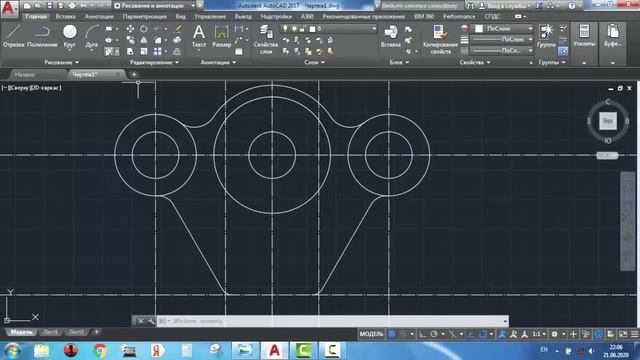The image size is (640, 360).
Task: Add a new layout with plus button
Action: 96,332
